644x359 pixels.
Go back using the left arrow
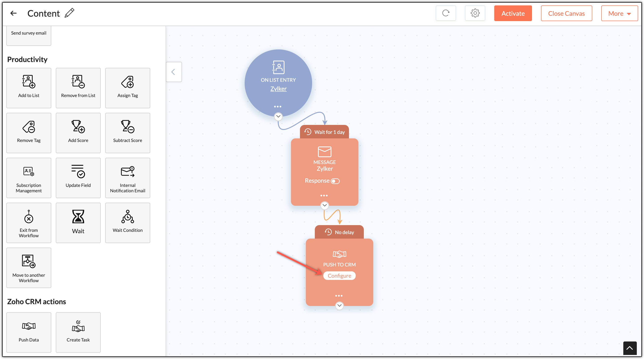[13, 13]
